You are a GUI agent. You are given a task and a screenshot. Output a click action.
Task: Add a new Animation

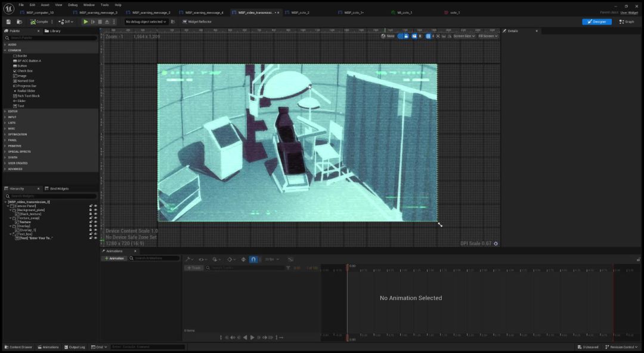coord(114,258)
